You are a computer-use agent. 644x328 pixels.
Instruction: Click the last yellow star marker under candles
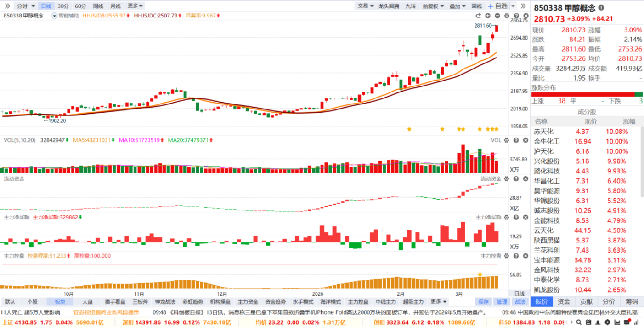pos(496,129)
